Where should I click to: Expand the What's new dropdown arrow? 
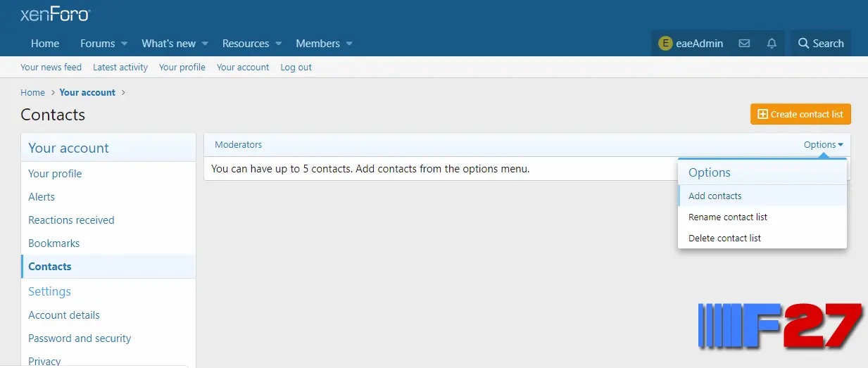pyautogui.click(x=205, y=44)
